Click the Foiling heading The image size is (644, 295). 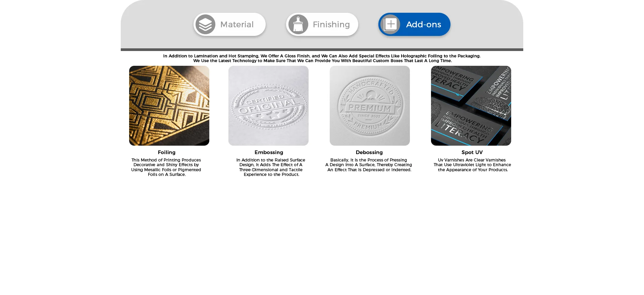(x=167, y=152)
